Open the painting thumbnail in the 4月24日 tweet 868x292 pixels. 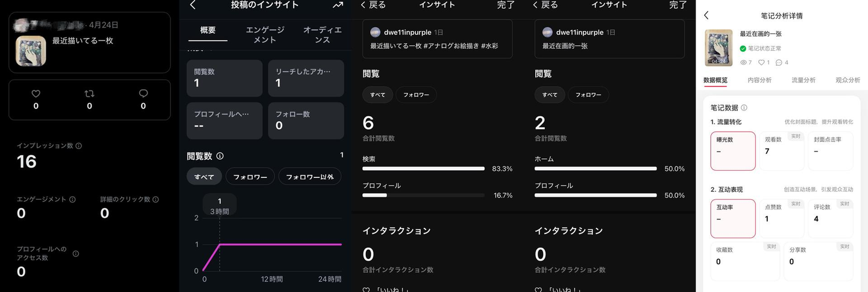pos(31,51)
